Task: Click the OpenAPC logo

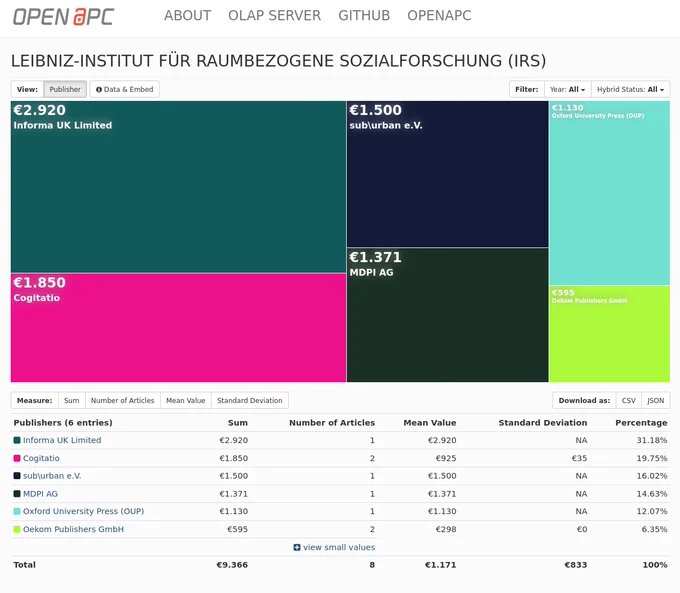Action: pos(63,16)
